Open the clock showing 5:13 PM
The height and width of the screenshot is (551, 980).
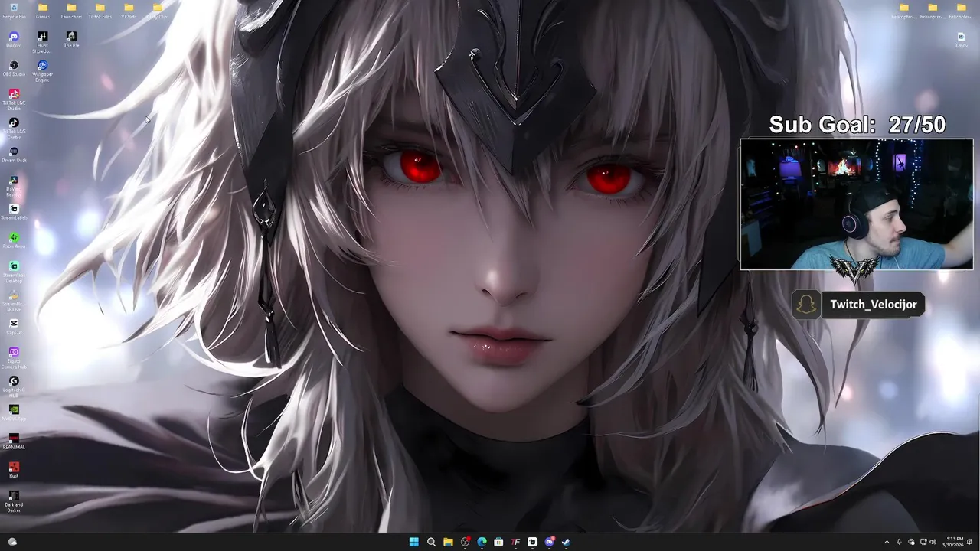[955, 542]
